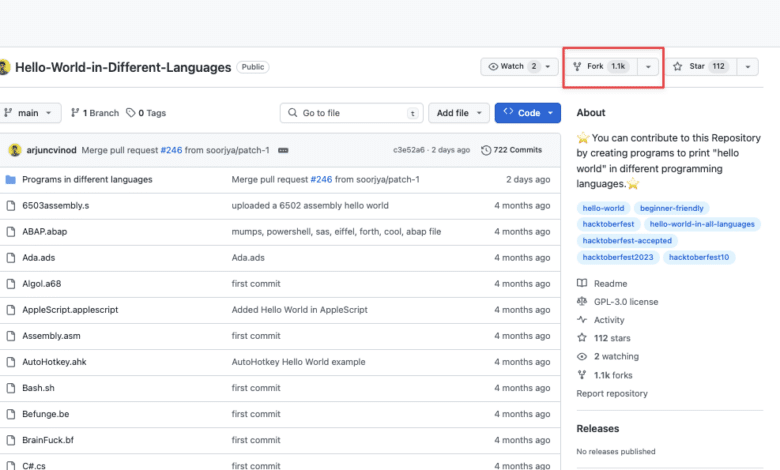Click the file icon beside Assembly.asm
Viewport: 780px width, 470px height.
point(10,336)
